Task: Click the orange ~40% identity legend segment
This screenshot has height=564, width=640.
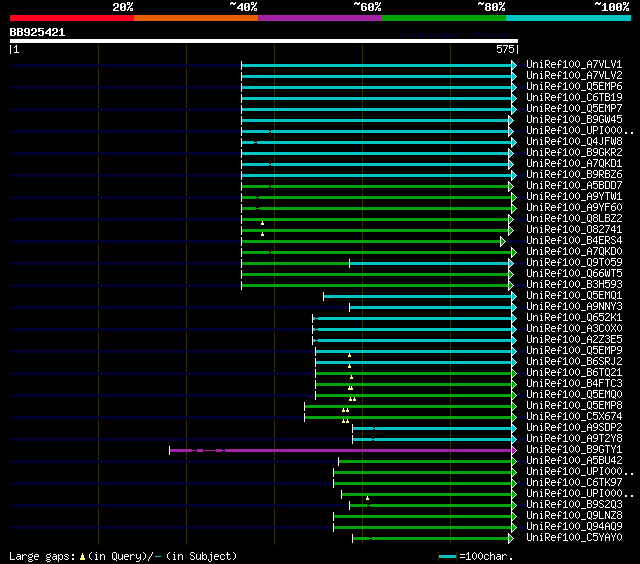Action: click(196, 18)
